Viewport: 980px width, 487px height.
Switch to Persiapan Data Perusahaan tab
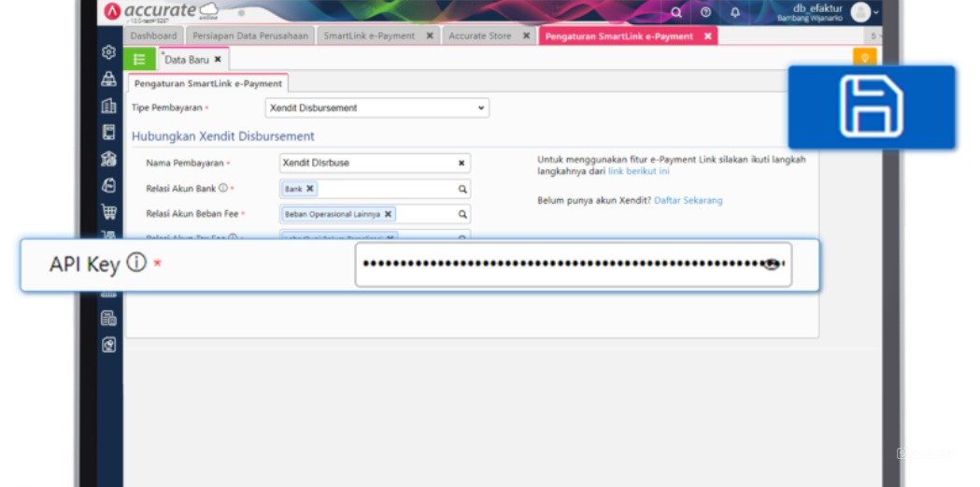pyautogui.click(x=250, y=36)
